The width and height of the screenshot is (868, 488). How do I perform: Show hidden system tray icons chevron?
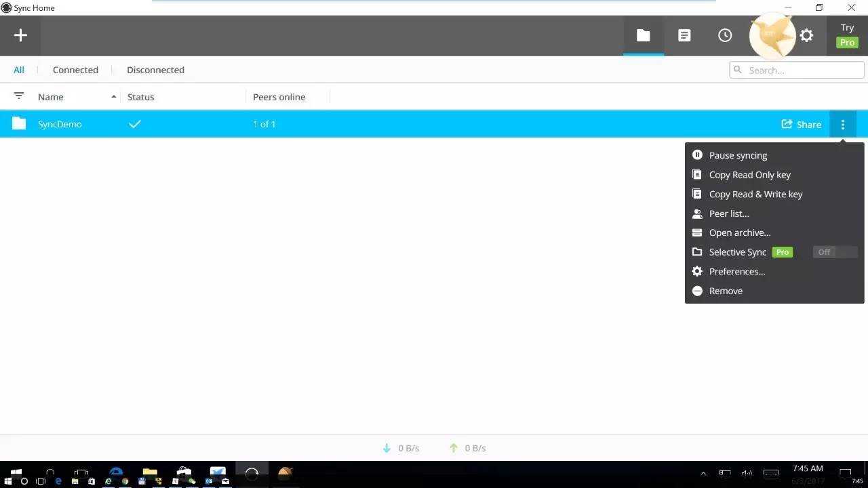[x=703, y=474]
